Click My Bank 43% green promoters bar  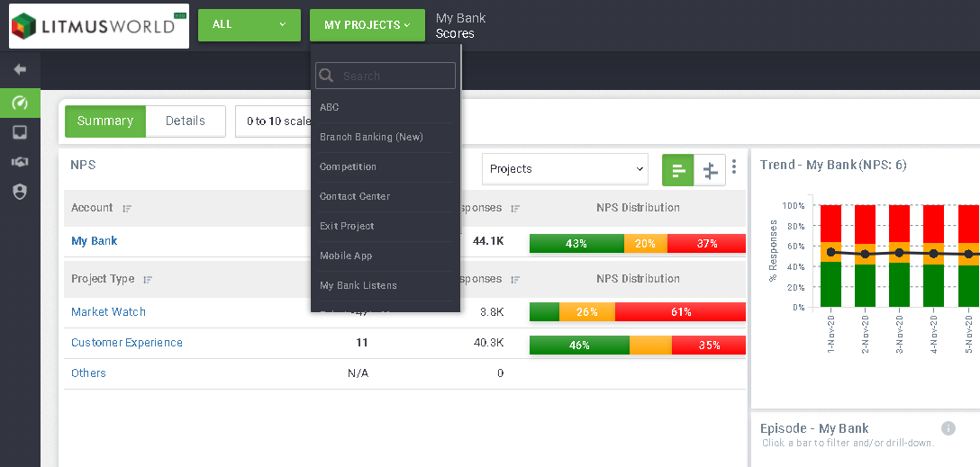[576, 244]
